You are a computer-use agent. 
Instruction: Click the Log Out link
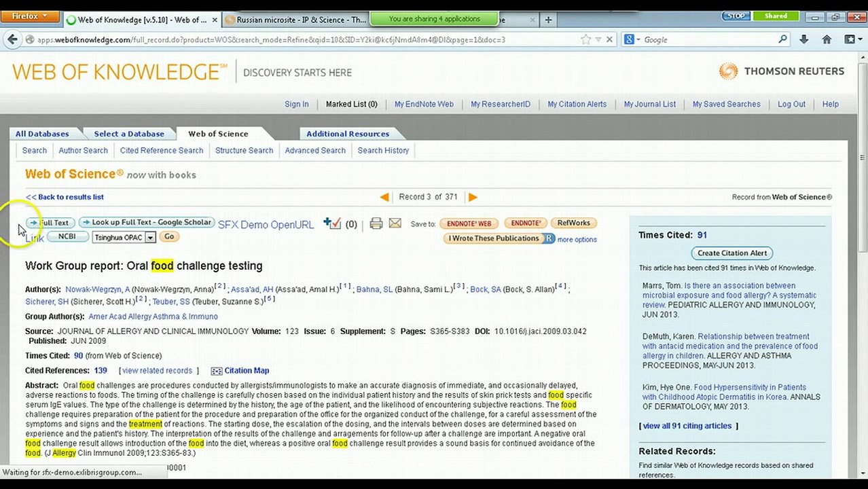point(791,104)
